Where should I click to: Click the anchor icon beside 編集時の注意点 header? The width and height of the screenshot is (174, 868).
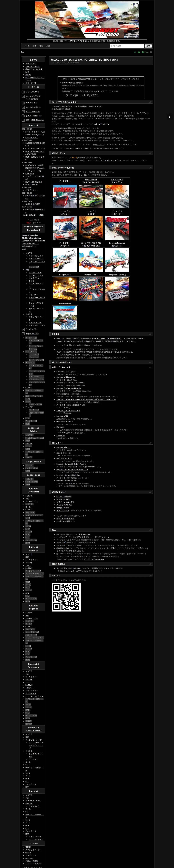pos(150,564)
